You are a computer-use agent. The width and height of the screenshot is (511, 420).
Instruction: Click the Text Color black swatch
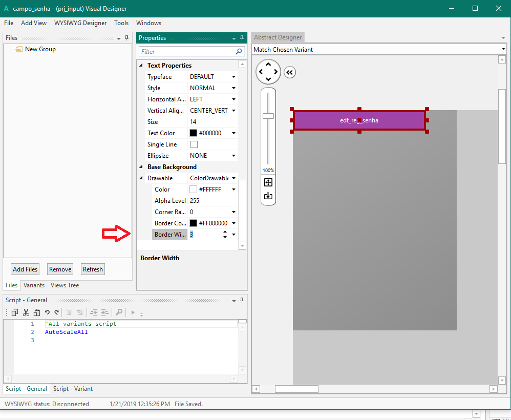193,133
